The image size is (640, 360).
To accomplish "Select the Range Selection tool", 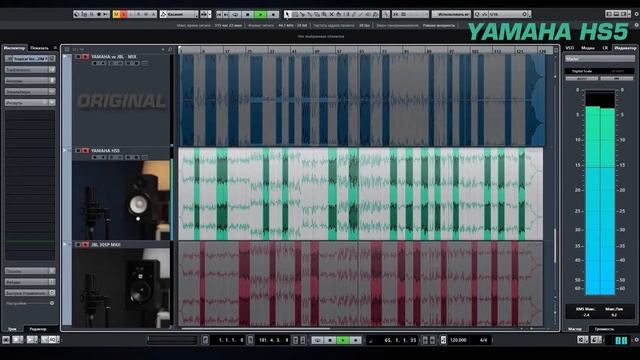I will [295, 14].
